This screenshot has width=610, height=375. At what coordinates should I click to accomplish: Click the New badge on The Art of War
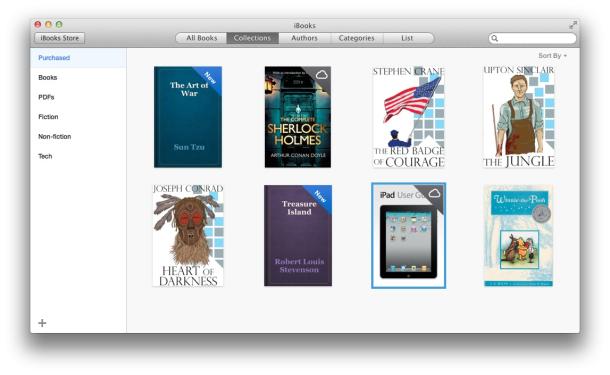coord(210,78)
